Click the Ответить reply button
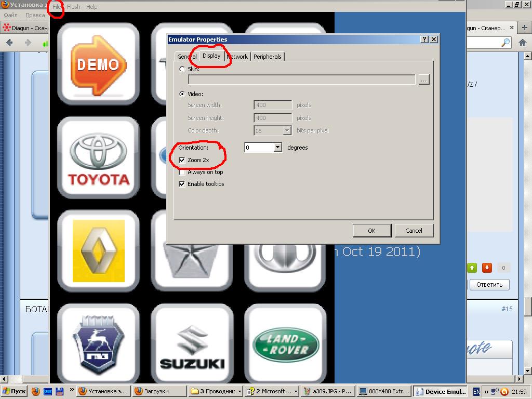Viewport: 532px width, 399px height. (x=489, y=285)
